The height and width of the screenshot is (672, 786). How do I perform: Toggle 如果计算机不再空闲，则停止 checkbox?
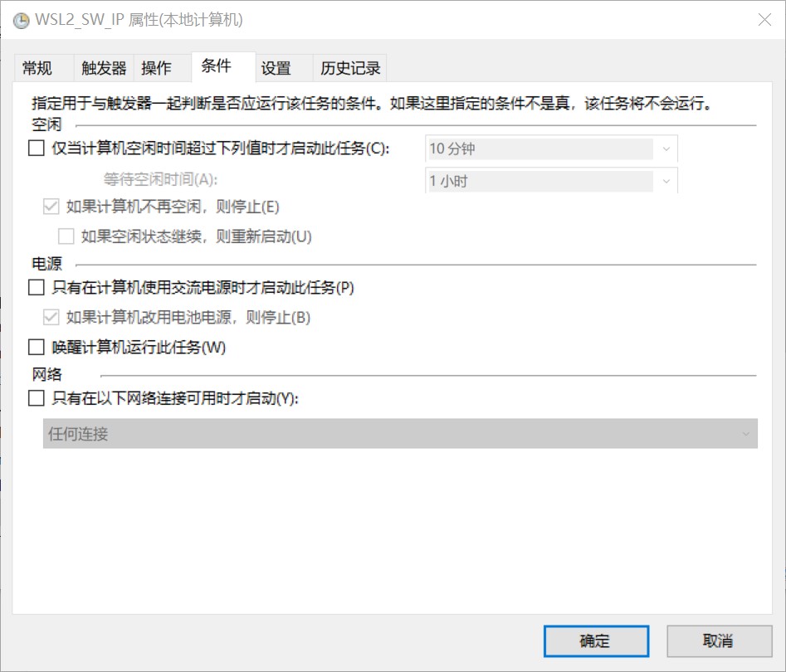click(x=51, y=207)
